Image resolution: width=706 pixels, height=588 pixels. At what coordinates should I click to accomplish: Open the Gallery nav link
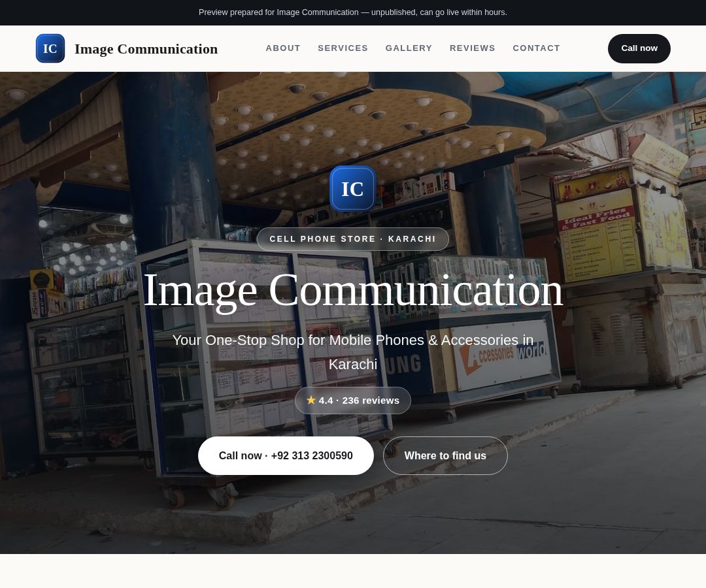pos(409,48)
